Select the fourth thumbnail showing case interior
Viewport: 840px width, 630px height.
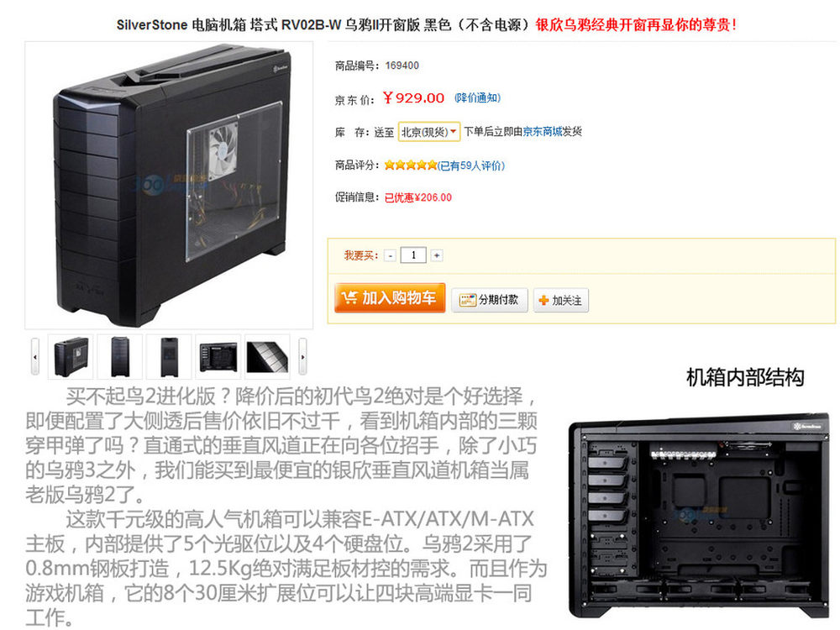[218, 356]
